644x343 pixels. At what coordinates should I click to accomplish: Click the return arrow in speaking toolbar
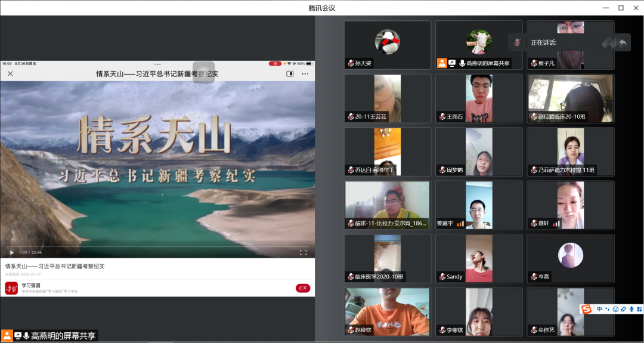623,42
